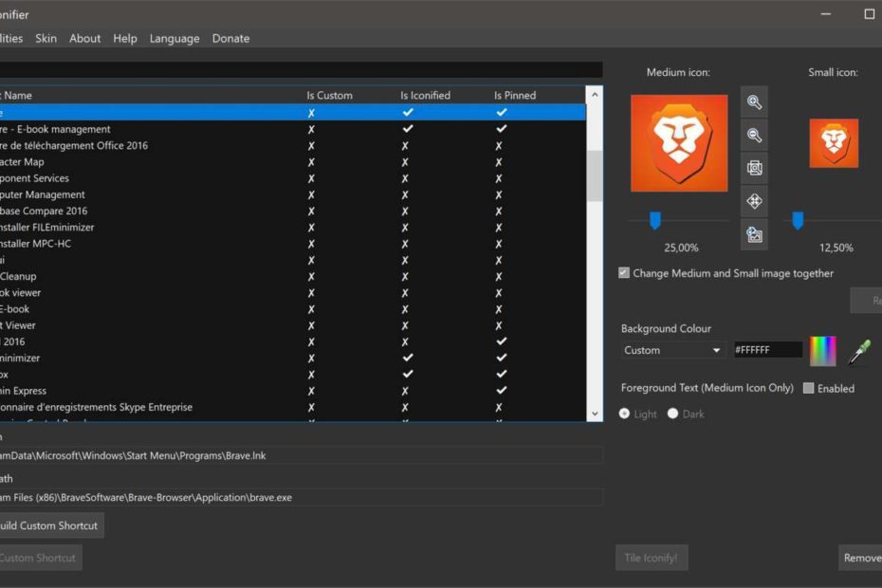Enable the Foreground Text checkbox
The height and width of the screenshot is (588, 882).
click(808, 388)
